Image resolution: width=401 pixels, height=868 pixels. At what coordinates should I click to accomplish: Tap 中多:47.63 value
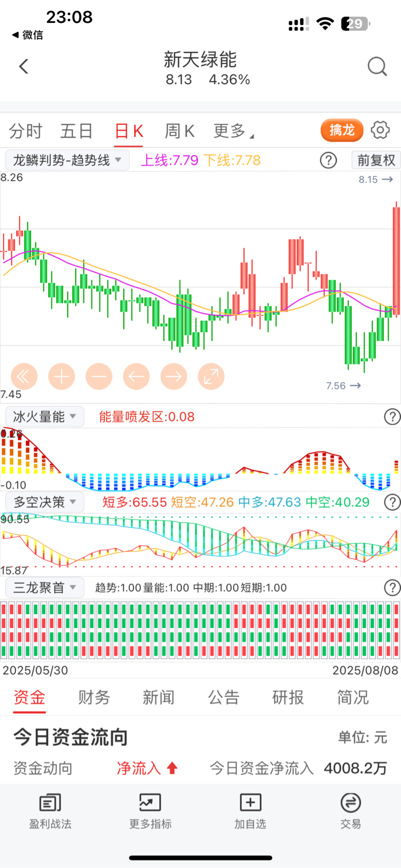269,502
